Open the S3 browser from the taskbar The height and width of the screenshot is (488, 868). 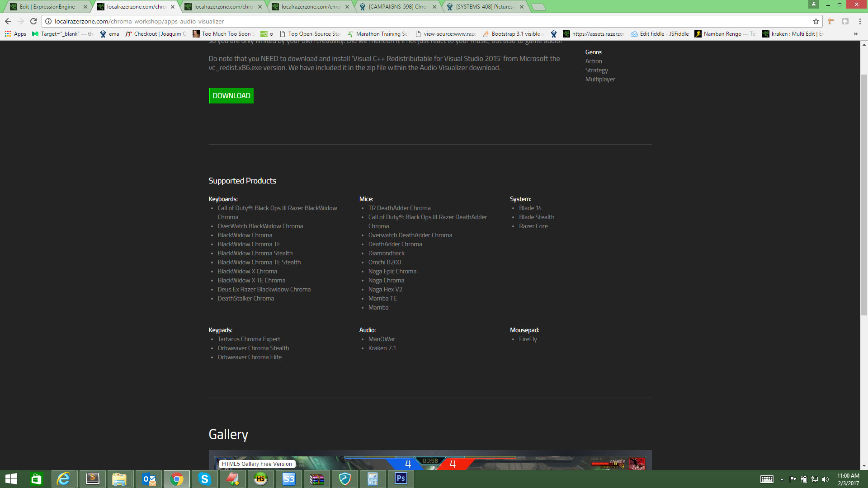[289, 479]
